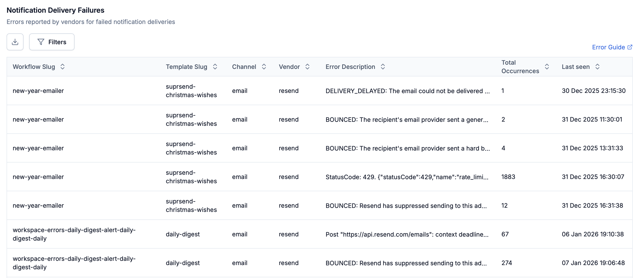The height and width of the screenshot is (278, 644).
Task: Sort by Total Occurrences column arrows
Action: tap(547, 67)
